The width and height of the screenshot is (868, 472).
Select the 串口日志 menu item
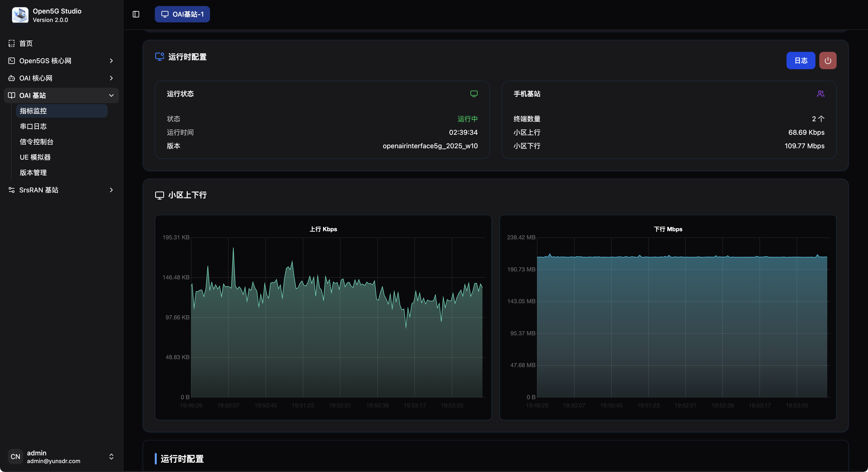coord(33,126)
